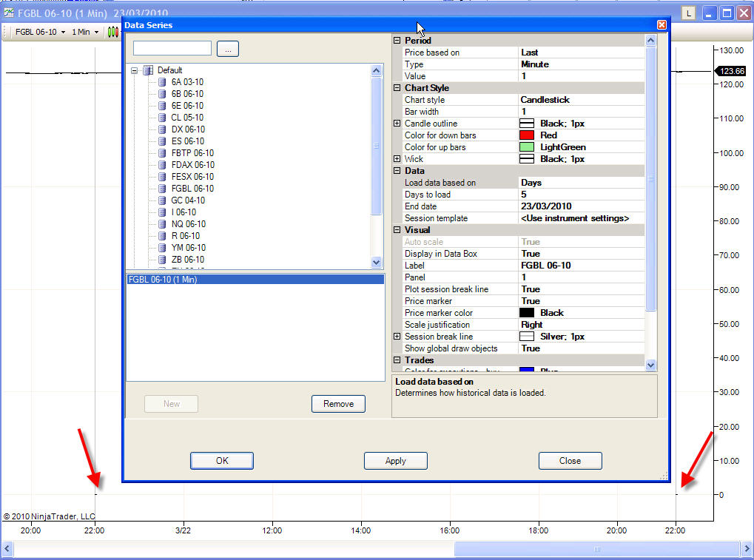Collapse the Default instrument list tree
This screenshot has width=754, height=560.
(134, 71)
